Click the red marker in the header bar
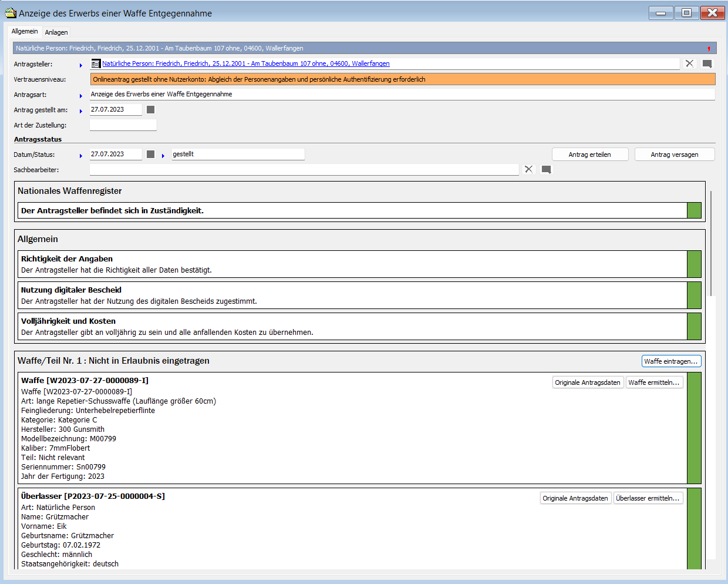This screenshot has width=728, height=584. [x=709, y=49]
